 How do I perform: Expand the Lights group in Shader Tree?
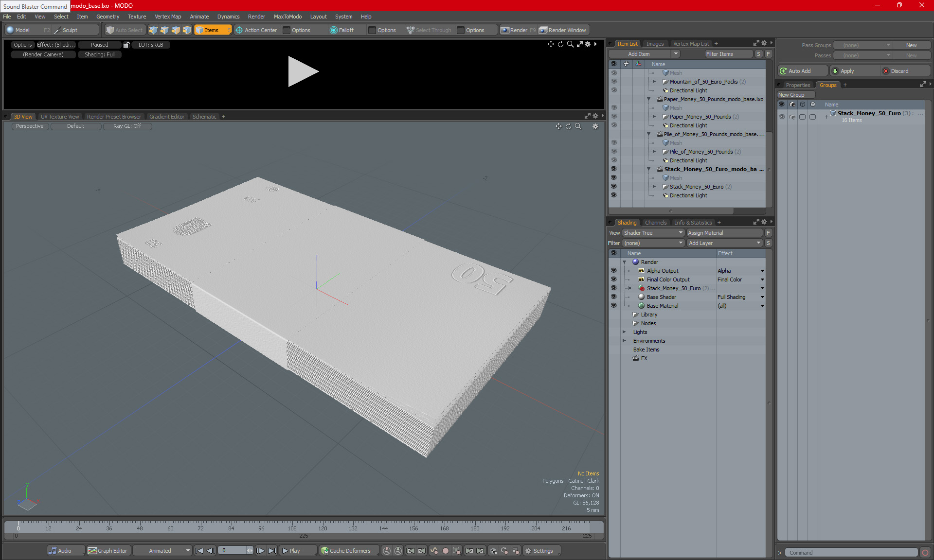[624, 332]
